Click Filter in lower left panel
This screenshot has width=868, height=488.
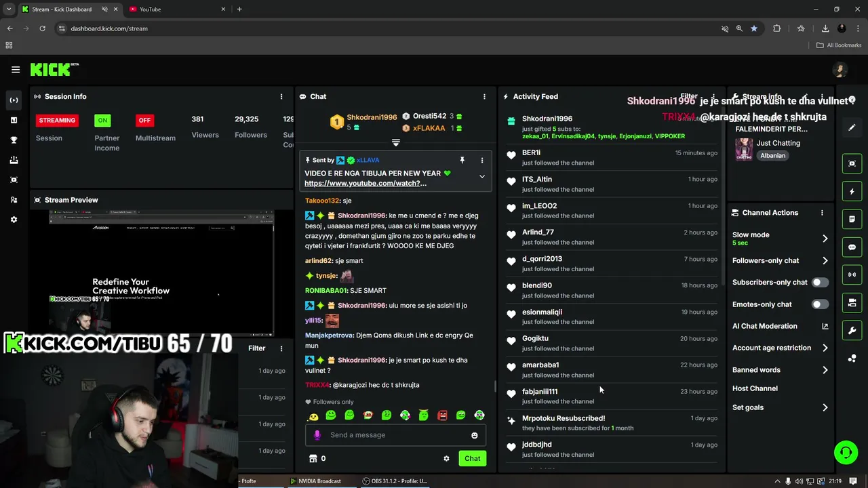pos(256,348)
